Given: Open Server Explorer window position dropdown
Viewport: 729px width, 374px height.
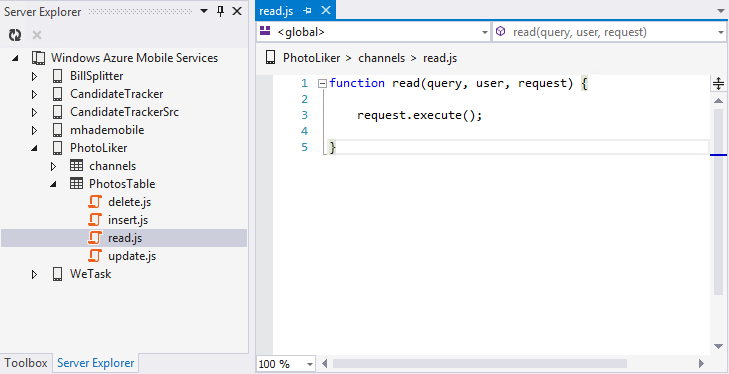Looking at the screenshot, I should (204, 12).
